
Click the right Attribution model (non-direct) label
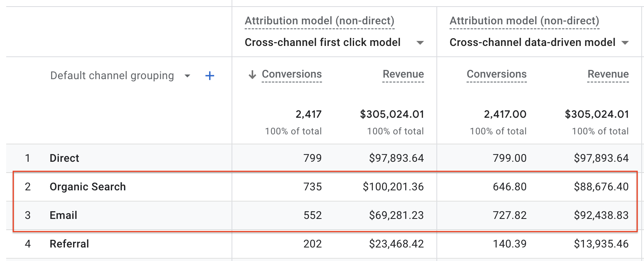tap(525, 21)
